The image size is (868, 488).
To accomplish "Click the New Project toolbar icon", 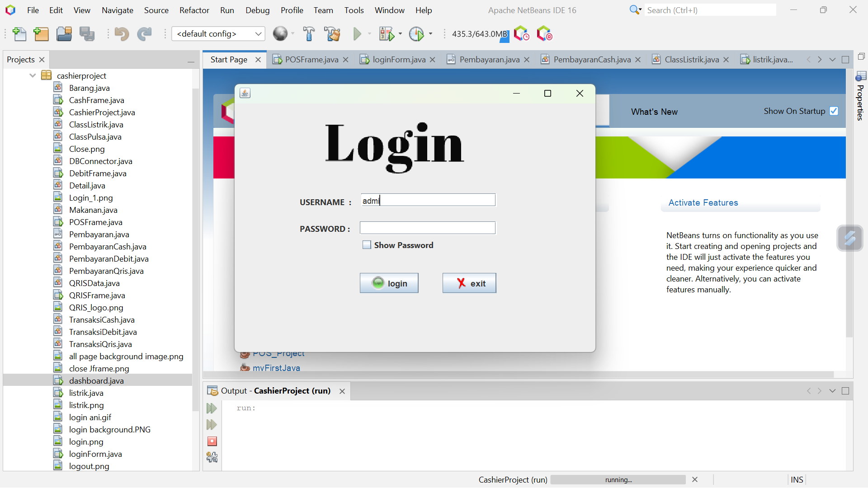I will pos(41,34).
